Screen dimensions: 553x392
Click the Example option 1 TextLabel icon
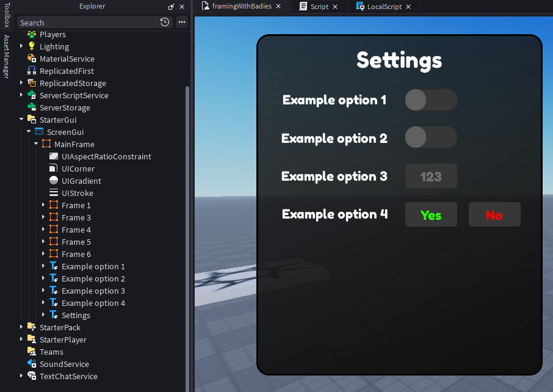click(54, 266)
